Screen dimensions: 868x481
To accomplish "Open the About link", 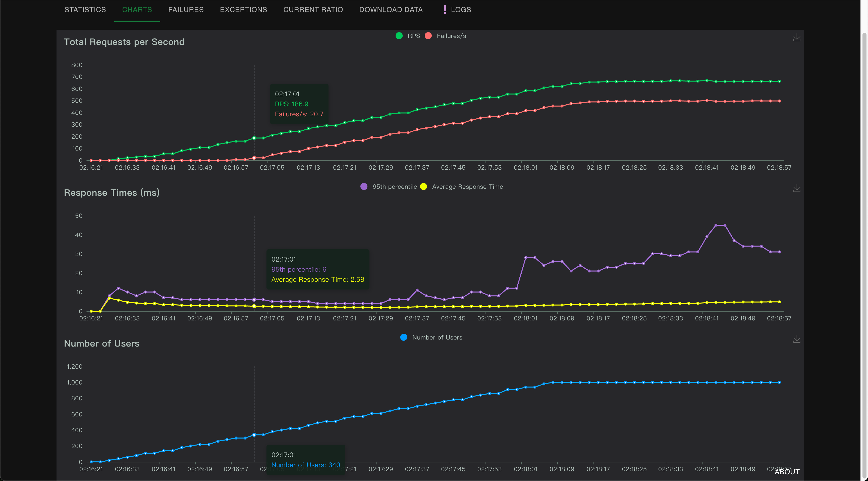I will pyautogui.click(x=787, y=471).
